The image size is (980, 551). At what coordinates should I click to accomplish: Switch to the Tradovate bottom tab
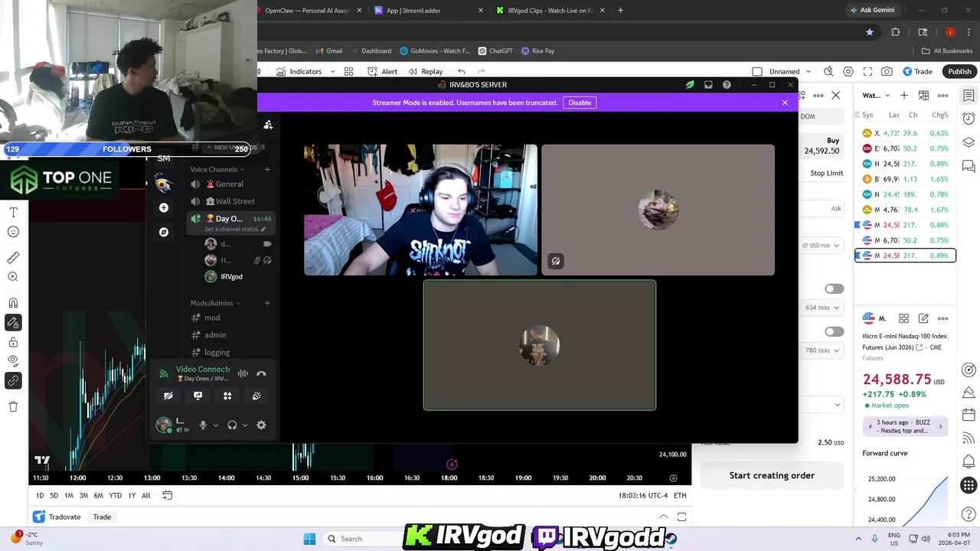(x=57, y=517)
